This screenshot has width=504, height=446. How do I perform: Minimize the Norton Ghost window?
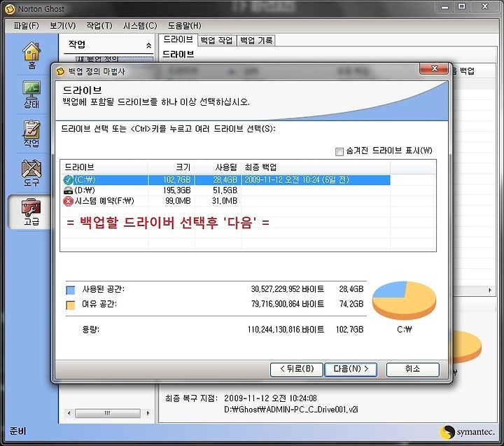click(x=445, y=7)
